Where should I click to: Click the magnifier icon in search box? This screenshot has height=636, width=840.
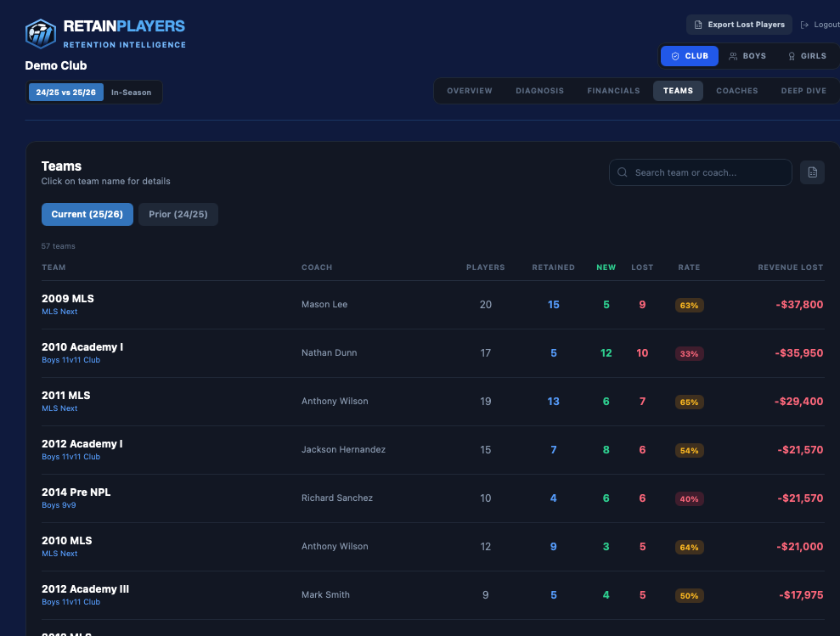[623, 172]
